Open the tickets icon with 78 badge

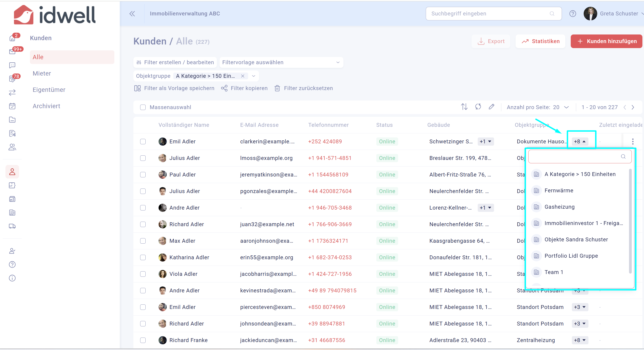coord(12,79)
